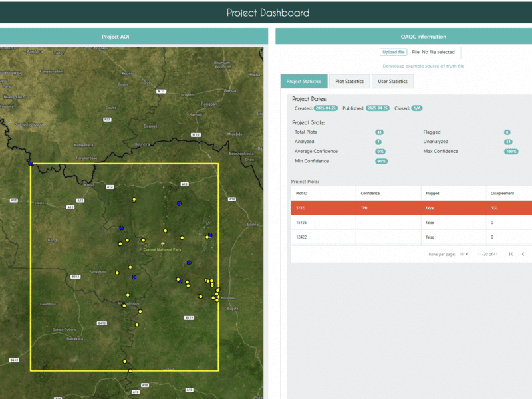Select the highlighted red plot row
The width and height of the screenshot is (532, 399).
tap(411, 208)
